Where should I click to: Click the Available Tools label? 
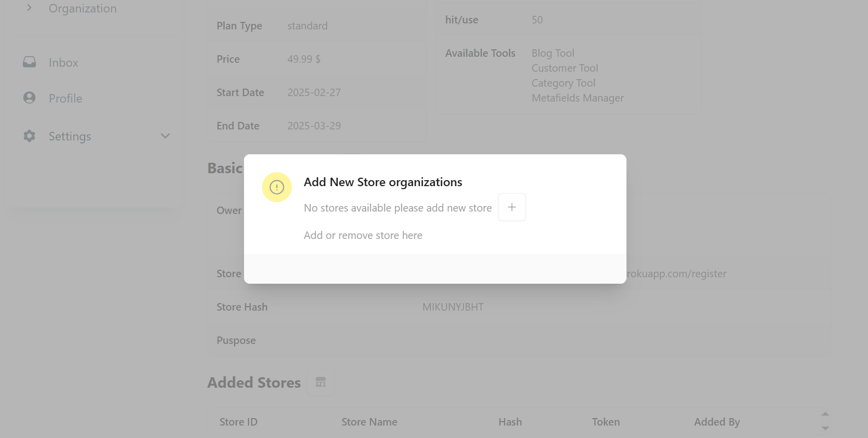[x=480, y=53]
